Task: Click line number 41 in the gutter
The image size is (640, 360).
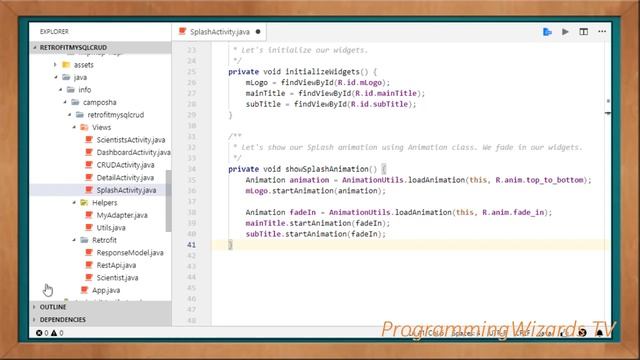Action: (x=191, y=245)
